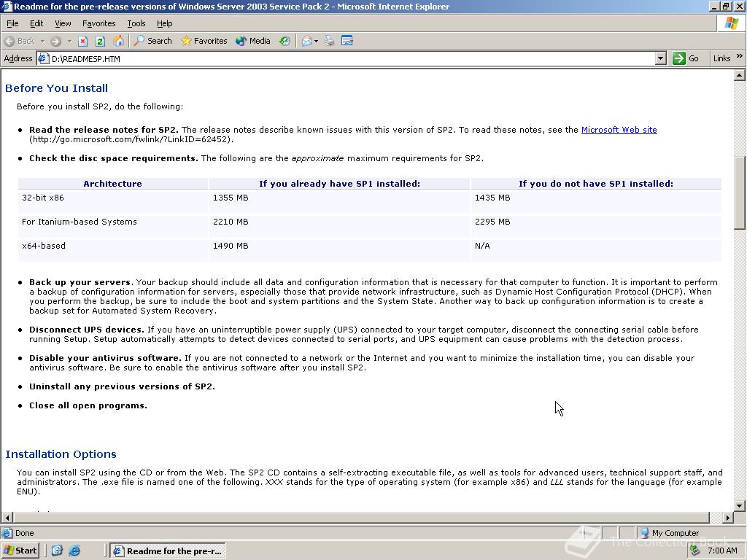747x560 pixels.
Task: Click the system tray network icon
Action: [x=694, y=551]
